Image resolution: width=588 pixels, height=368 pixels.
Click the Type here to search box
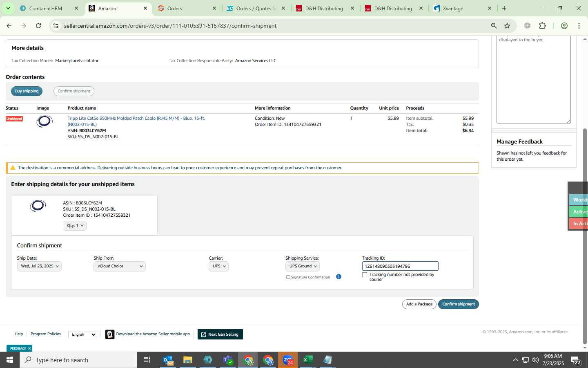(78, 360)
